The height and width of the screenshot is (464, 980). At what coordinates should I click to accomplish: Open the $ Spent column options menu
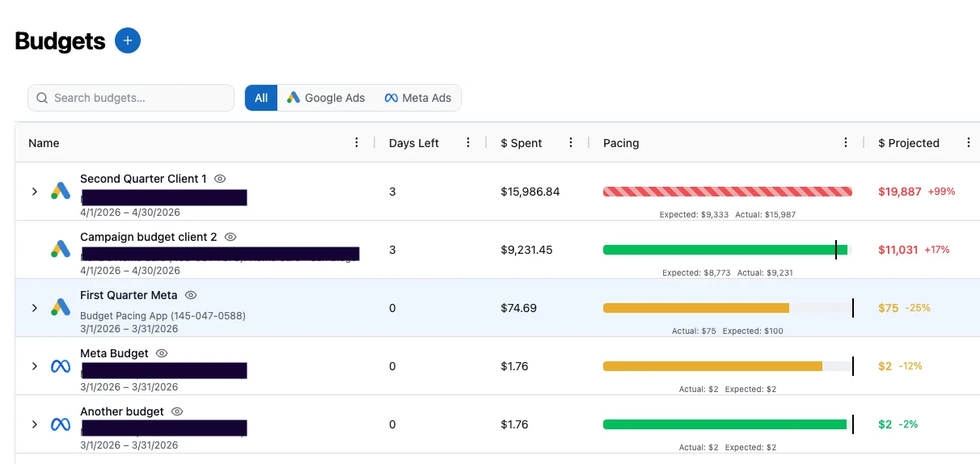571,142
